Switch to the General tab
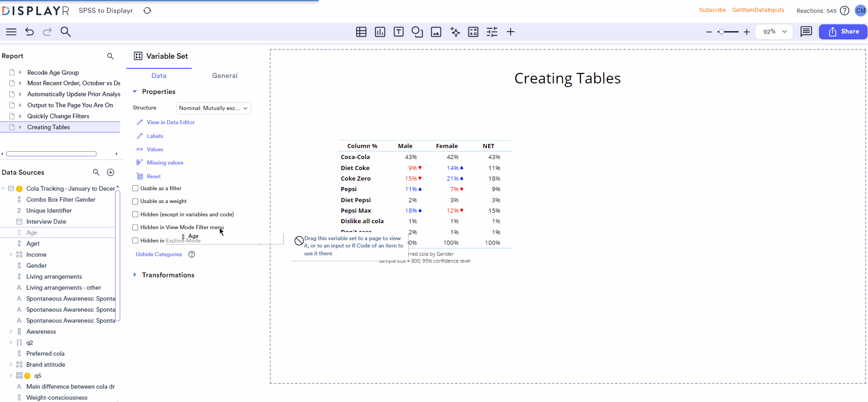This screenshot has height=402, width=868. tap(224, 76)
